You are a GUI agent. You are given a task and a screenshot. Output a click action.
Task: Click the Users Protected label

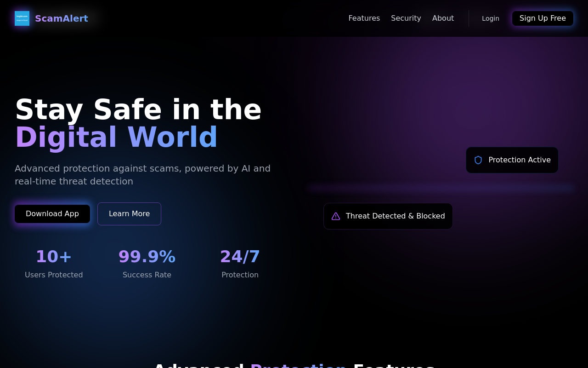[x=54, y=275]
